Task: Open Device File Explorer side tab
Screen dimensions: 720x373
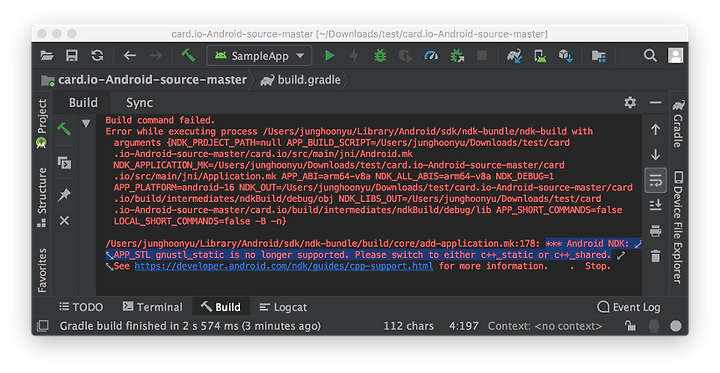Action: pyautogui.click(x=678, y=227)
